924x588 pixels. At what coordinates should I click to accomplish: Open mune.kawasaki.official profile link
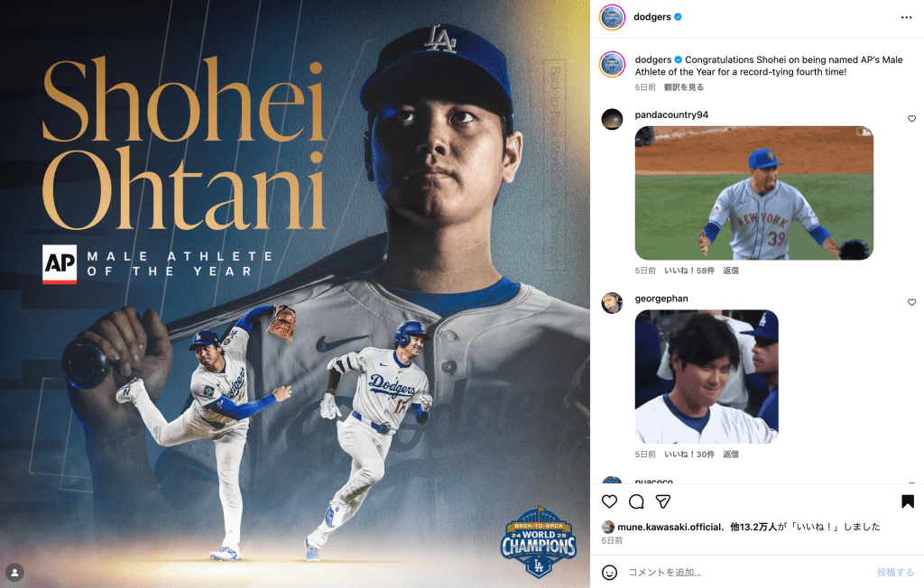coord(669,527)
